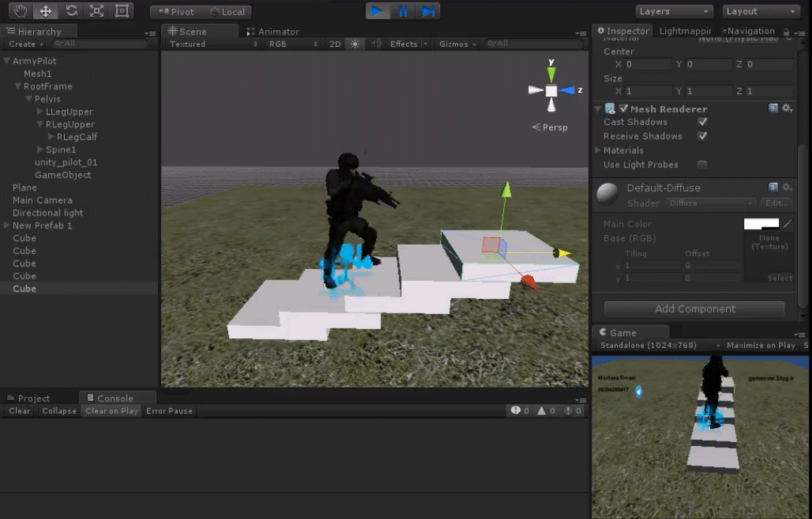
Task: Toggle scene lighting sun icon
Action: click(x=355, y=44)
